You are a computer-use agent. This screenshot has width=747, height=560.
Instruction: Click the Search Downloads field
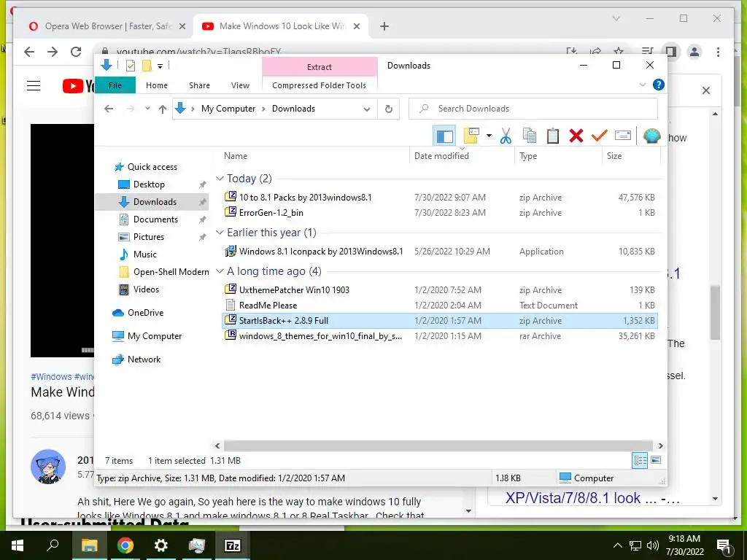(x=533, y=109)
